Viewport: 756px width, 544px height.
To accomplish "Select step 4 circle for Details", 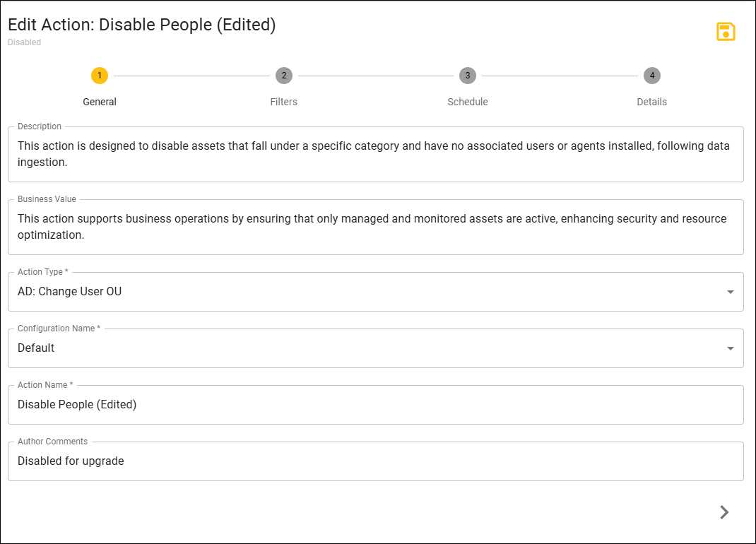I will pyautogui.click(x=652, y=75).
